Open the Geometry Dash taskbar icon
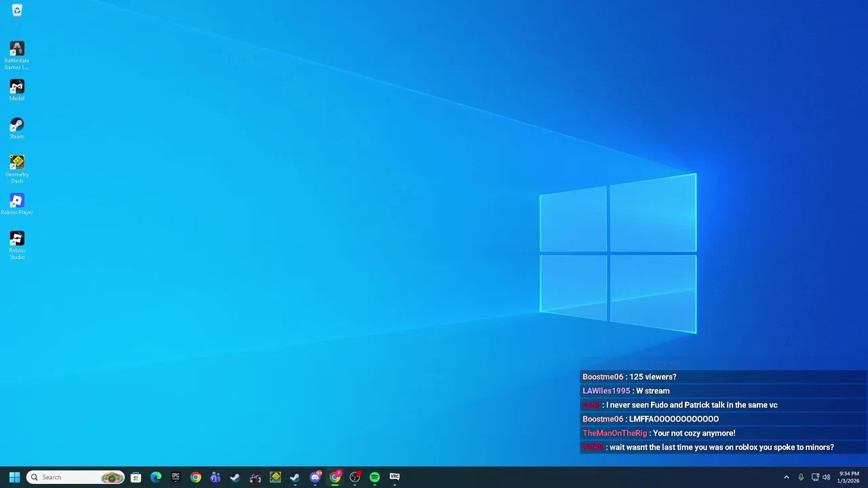This screenshot has height=488, width=868. click(x=275, y=477)
